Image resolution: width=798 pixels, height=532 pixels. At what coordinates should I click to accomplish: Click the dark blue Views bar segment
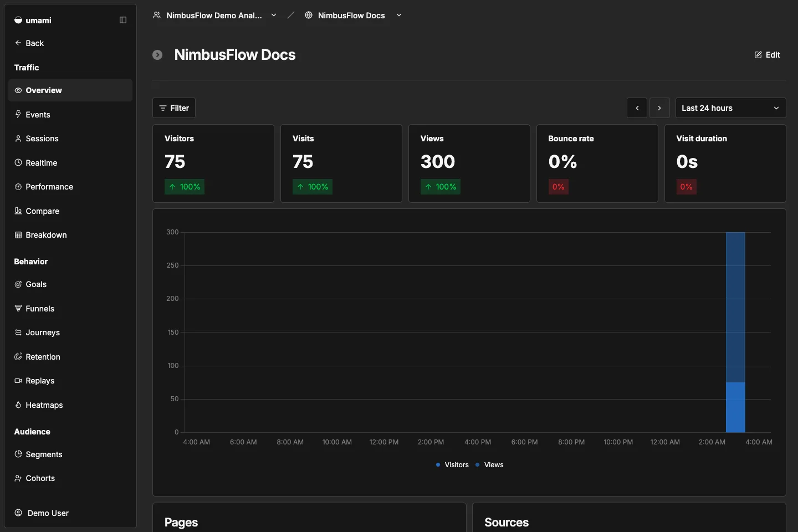pyautogui.click(x=735, y=308)
